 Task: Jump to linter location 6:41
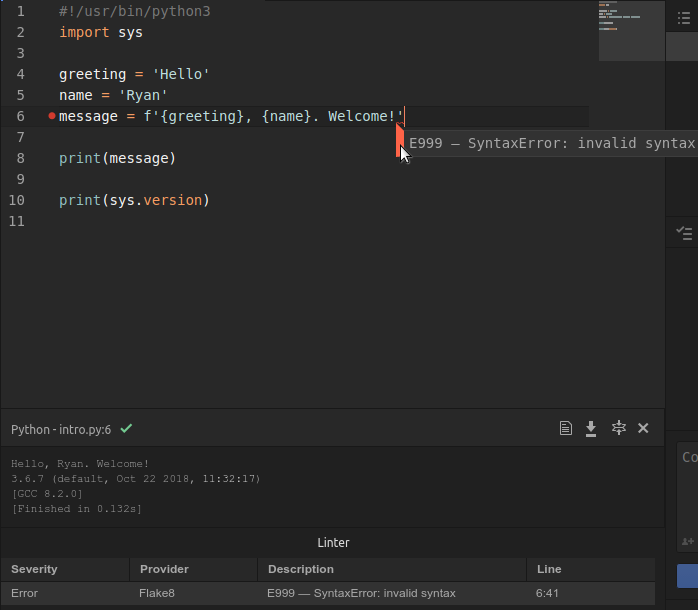click(x=547, y=593)
